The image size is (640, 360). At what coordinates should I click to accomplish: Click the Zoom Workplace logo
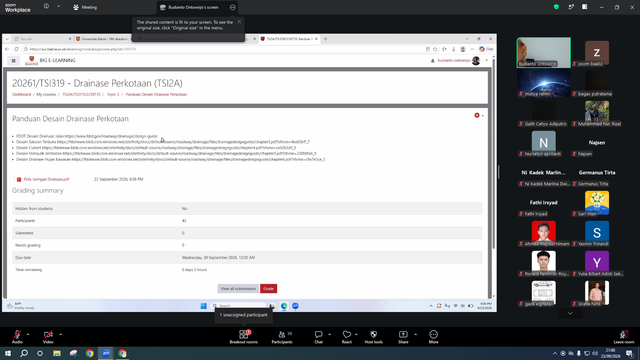point(18,8)
